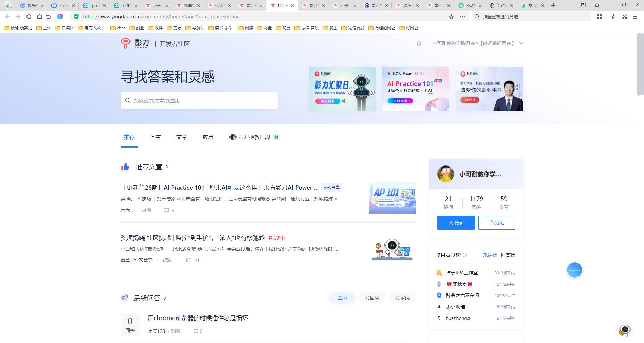Click the page vertical scrollbar
644x343 pixels.
coord(640,64)
